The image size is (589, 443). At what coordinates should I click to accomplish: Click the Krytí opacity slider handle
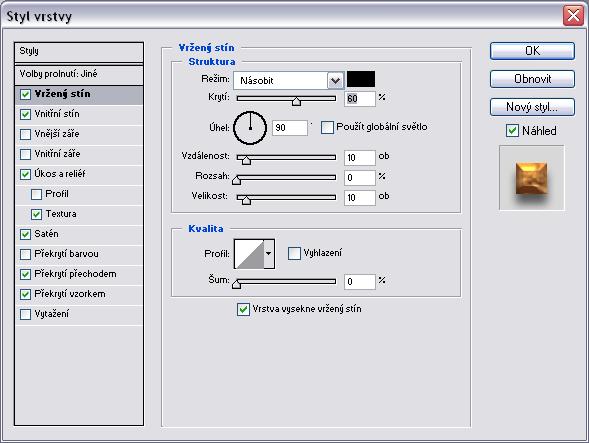point(296,101)
